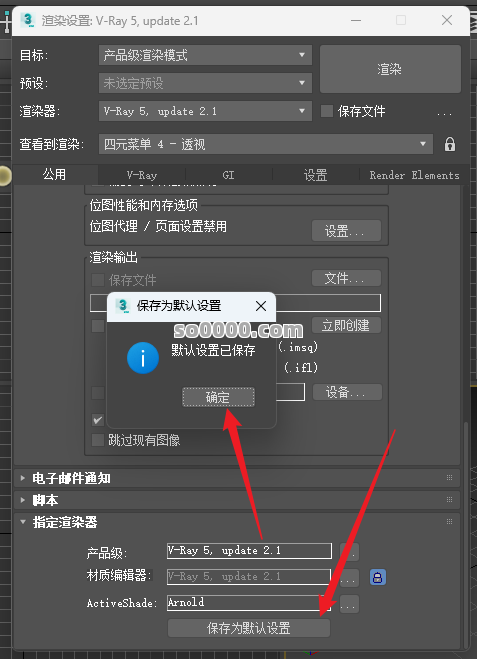477x659 pixels.
Task: Enable the top 保存文件 checkbox
Action: pyautogui.click(x=327, y=111)
